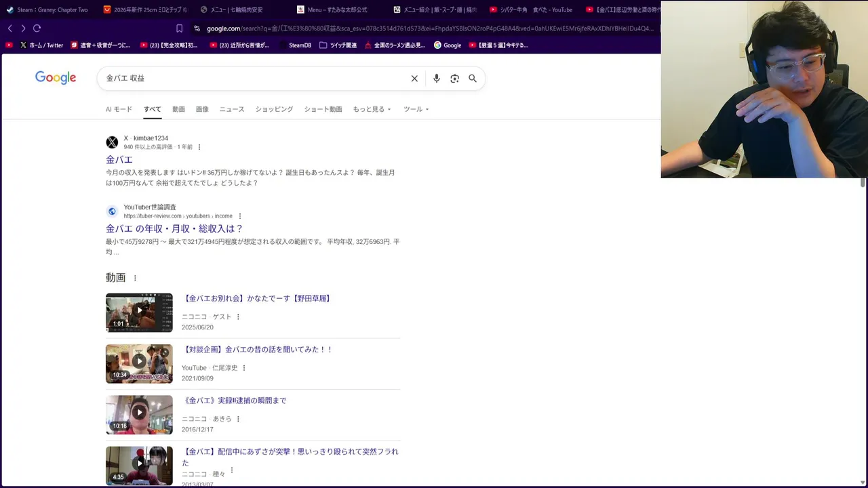
Task: Switch to AI モード
Action: point(119,109)
